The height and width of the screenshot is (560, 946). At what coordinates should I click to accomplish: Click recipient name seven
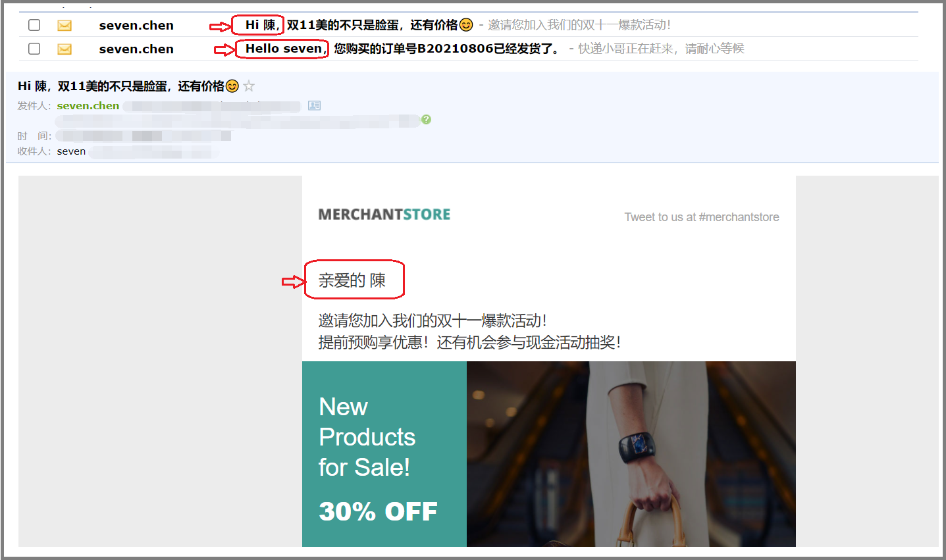(71, 151)
